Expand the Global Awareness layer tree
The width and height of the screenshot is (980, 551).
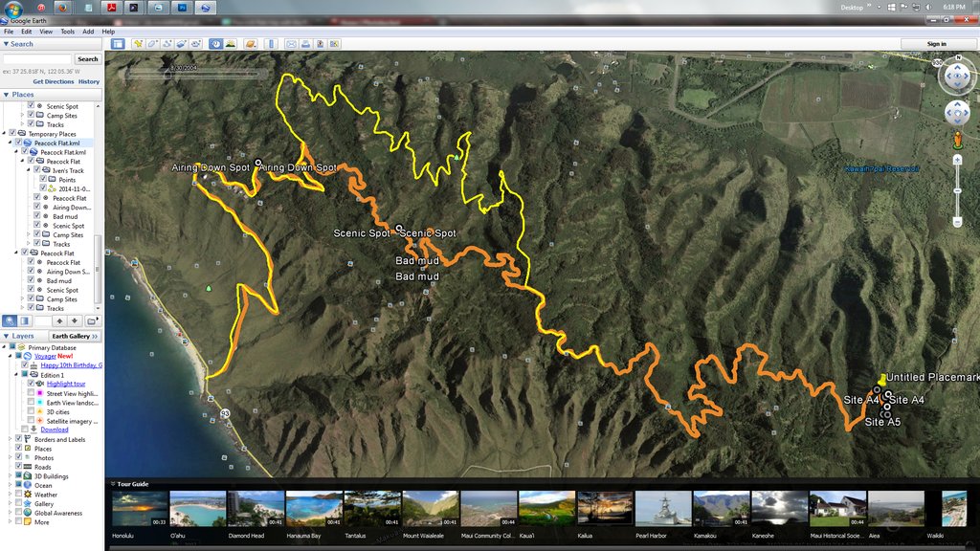(10, 513)
